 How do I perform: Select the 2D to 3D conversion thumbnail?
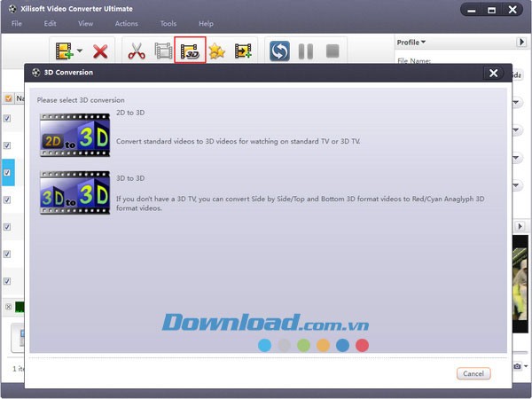coord(74,135)
